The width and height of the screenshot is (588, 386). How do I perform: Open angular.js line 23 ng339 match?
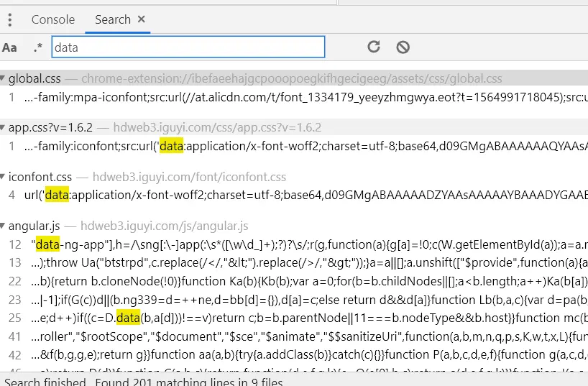pyautogui.click(x=294, y=300)
